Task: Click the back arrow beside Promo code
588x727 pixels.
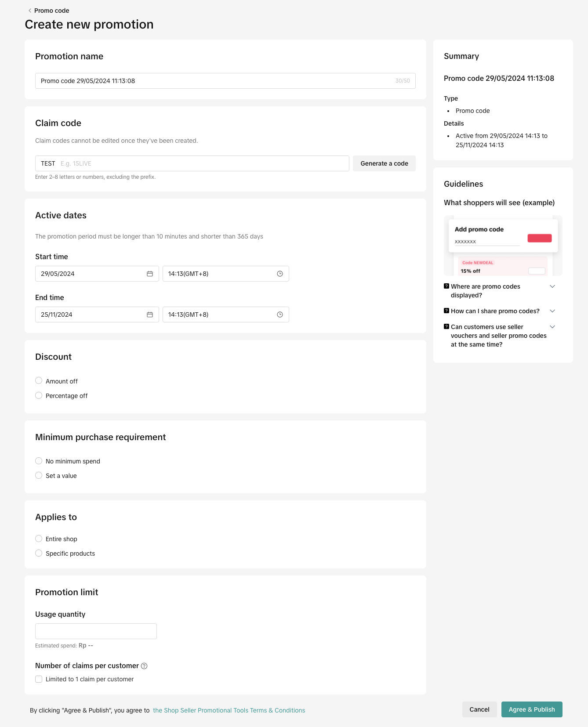Action: [30, 11]
